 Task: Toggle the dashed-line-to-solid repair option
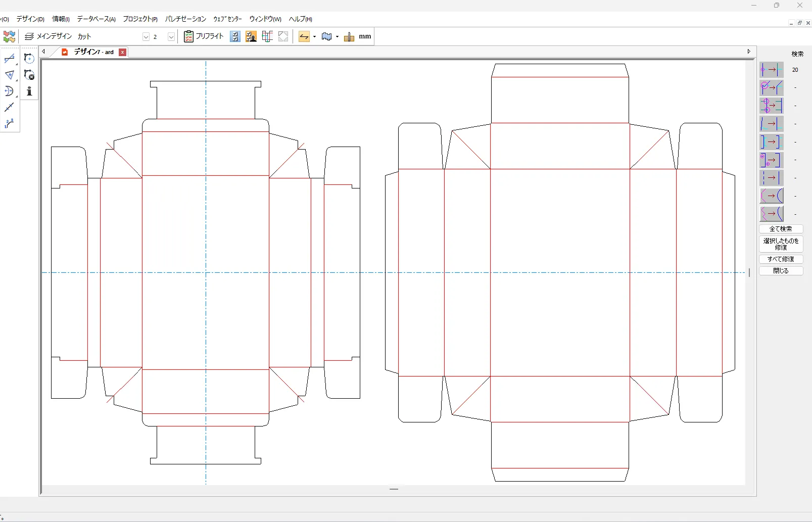point(771,178)
